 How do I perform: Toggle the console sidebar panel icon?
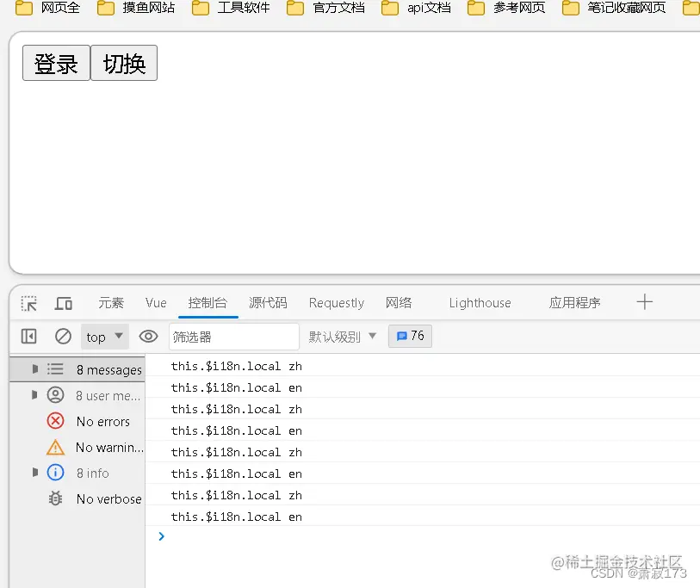pyautogui.click(x=29, y=337)
